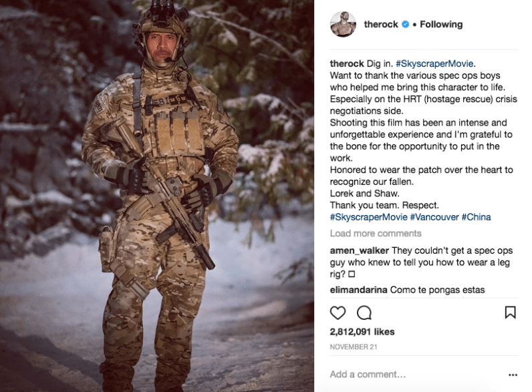Open therock username in caption
The height and width of the screenshot is (392, 532).
pos(347,63)
